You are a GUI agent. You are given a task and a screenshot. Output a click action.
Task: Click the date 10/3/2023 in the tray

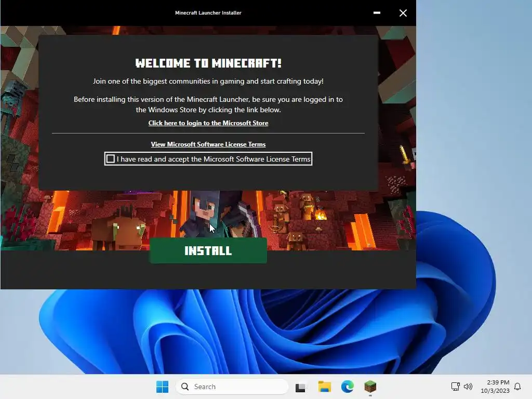click(x=495, y=391)
